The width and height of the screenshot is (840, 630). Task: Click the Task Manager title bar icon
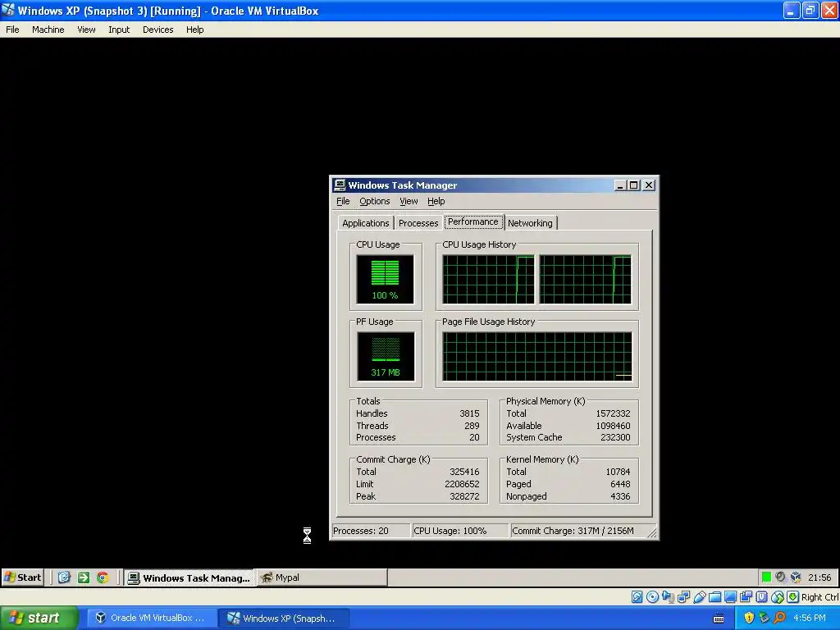(x=340, y=185)
